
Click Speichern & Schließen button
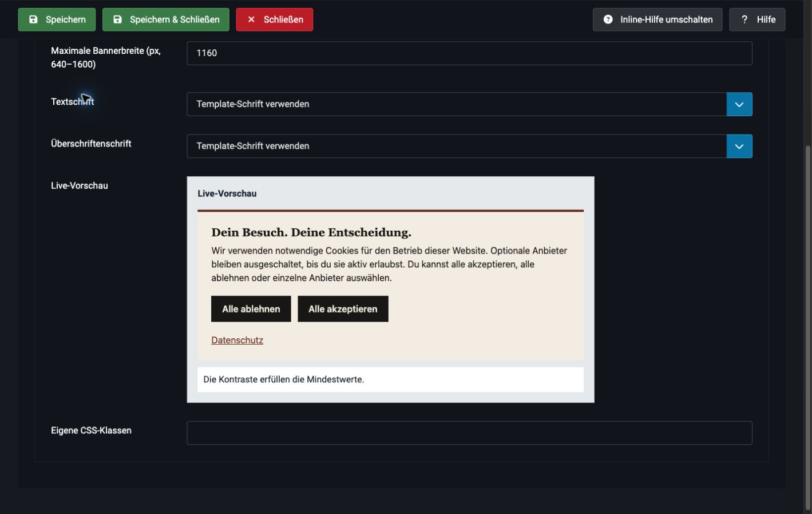[x=166, y=19]
